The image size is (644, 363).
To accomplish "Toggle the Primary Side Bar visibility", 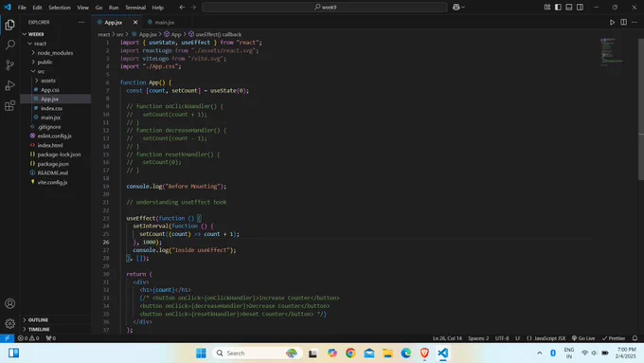I will click(x=558, y=7).
